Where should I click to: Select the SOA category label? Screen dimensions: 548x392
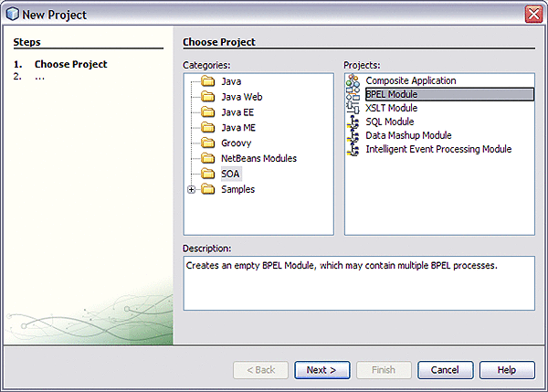[x=230, y=174]
